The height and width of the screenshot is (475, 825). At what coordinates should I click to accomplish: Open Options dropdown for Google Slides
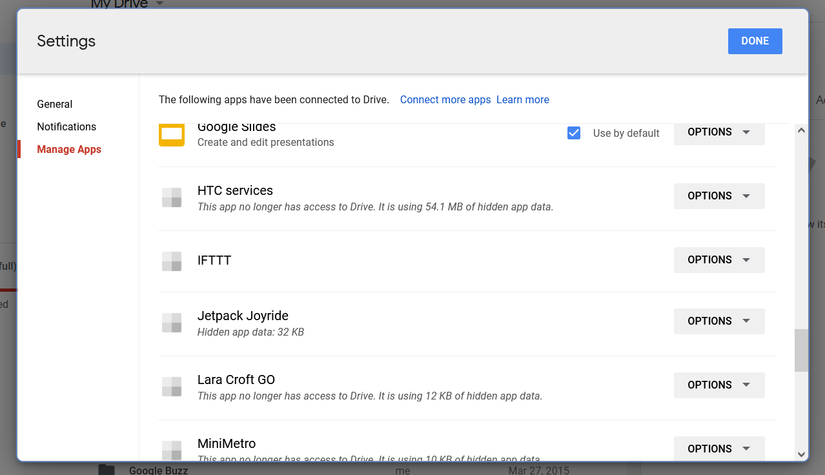point(719,132)
